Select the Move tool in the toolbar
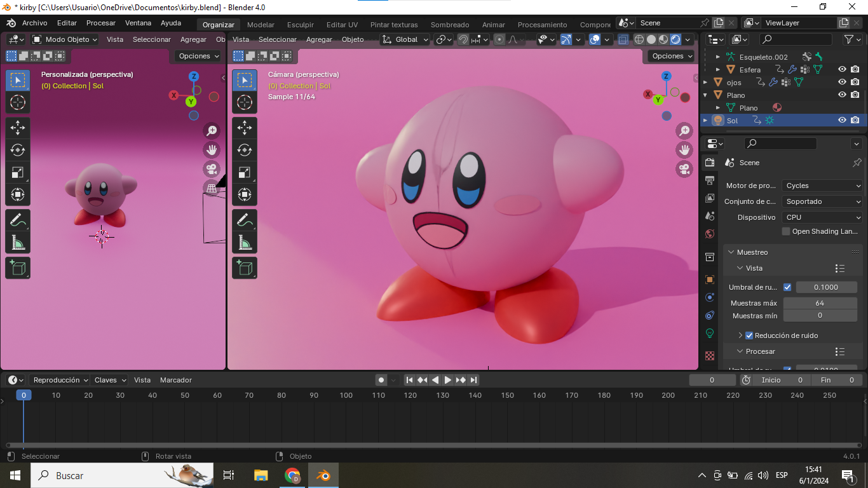Viewport: 868px width, 488px height. (x=18, y=127)
